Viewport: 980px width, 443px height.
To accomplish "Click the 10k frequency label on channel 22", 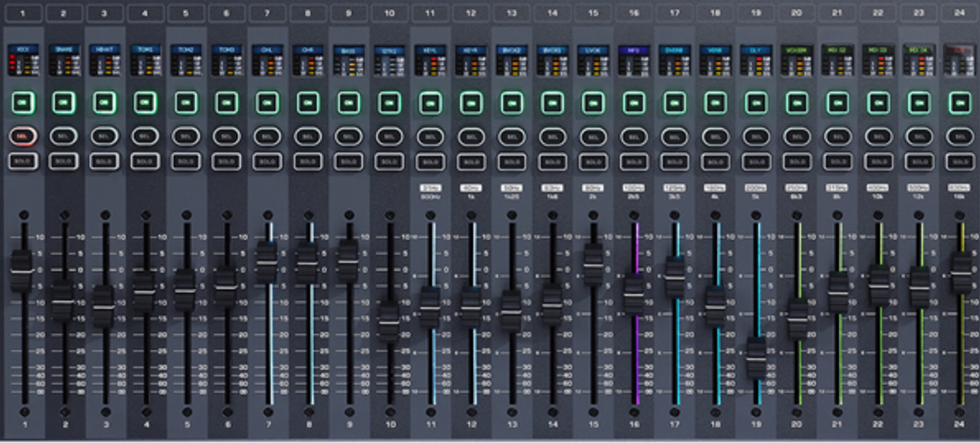I will coord(878,197).
